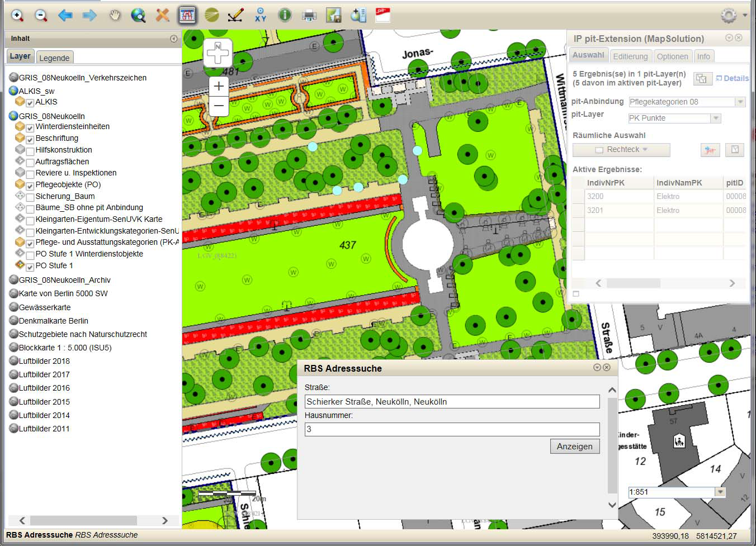Go to previous map extent arrow
Screen dimensions: 756x546
coord(65,15)
